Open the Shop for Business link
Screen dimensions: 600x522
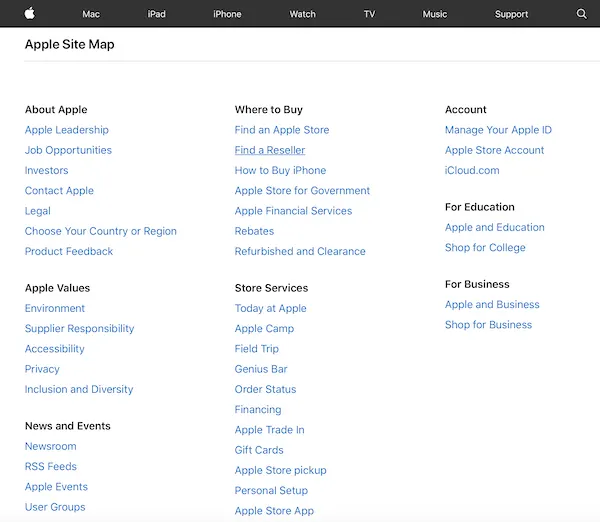(488, 325)
